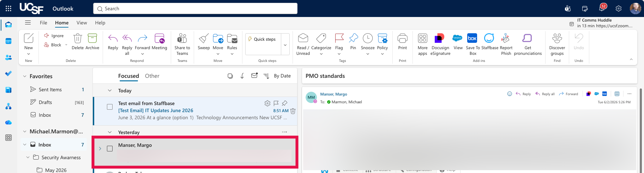Click the New mail button
The height and width of the screenshot is (173, 644).
[x=29, y=41]
